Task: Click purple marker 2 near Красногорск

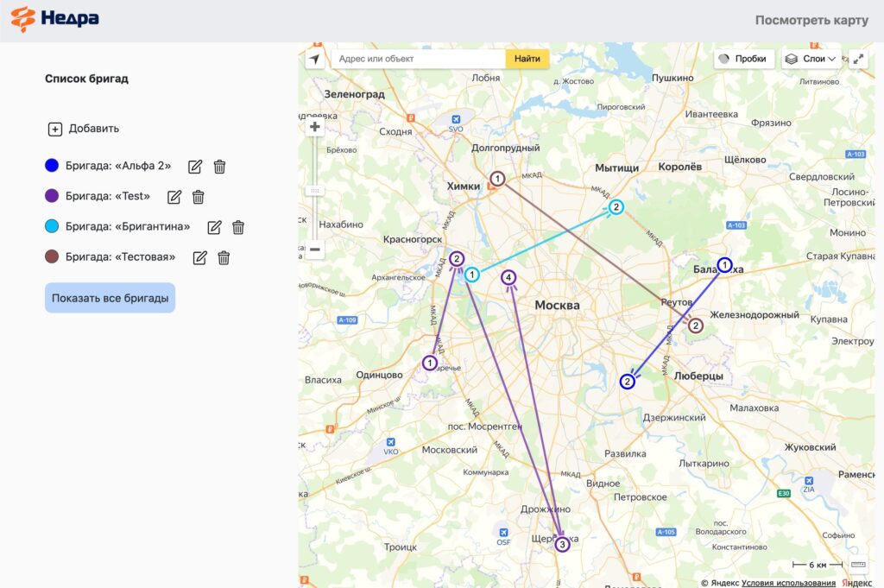Action: click(457, 259)
